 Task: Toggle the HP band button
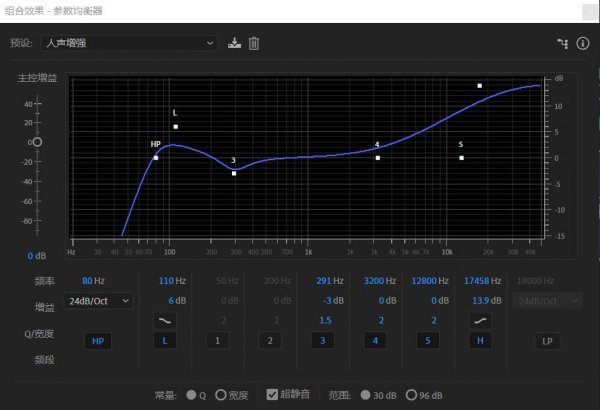(97, 341)
